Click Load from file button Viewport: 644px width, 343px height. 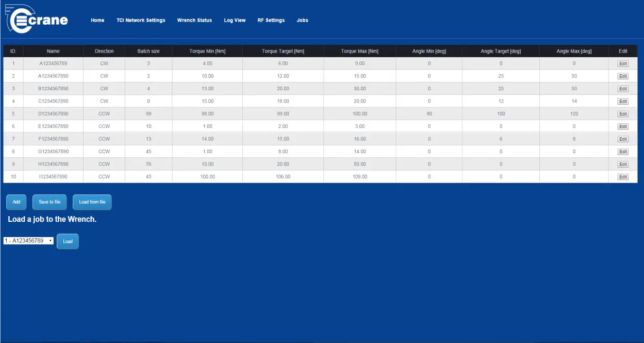pos(92,202)
